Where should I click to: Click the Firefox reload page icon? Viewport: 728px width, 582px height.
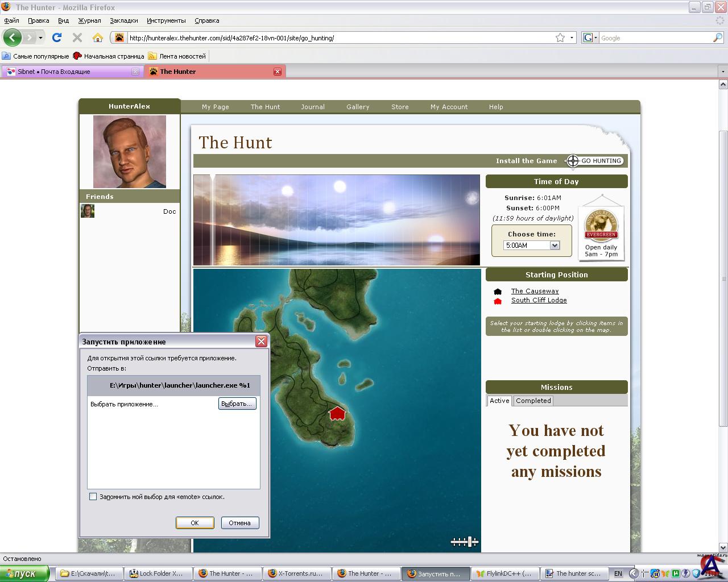[x=57, y=38]
